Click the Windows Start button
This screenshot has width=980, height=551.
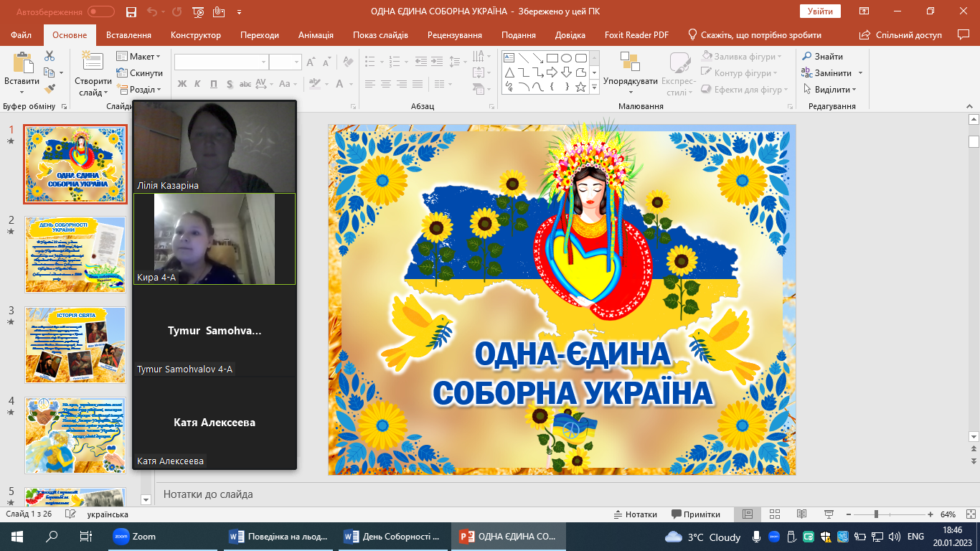pos(17,536)
